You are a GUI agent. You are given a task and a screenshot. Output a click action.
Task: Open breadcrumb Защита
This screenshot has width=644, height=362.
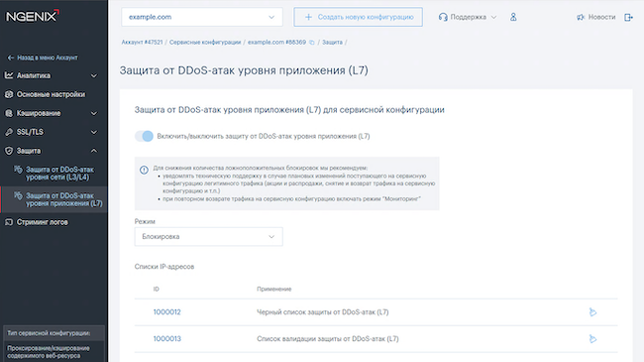coord(332,43)
